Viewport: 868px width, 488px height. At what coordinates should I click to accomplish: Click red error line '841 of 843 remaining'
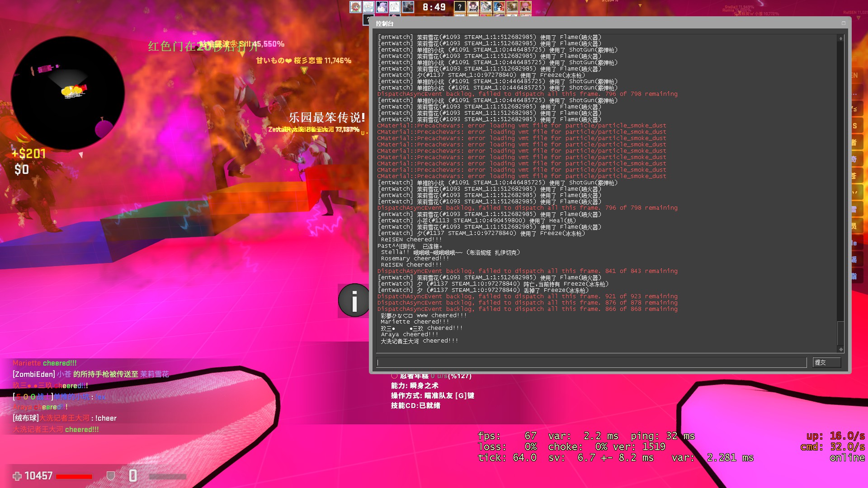(x=528, y=271)
